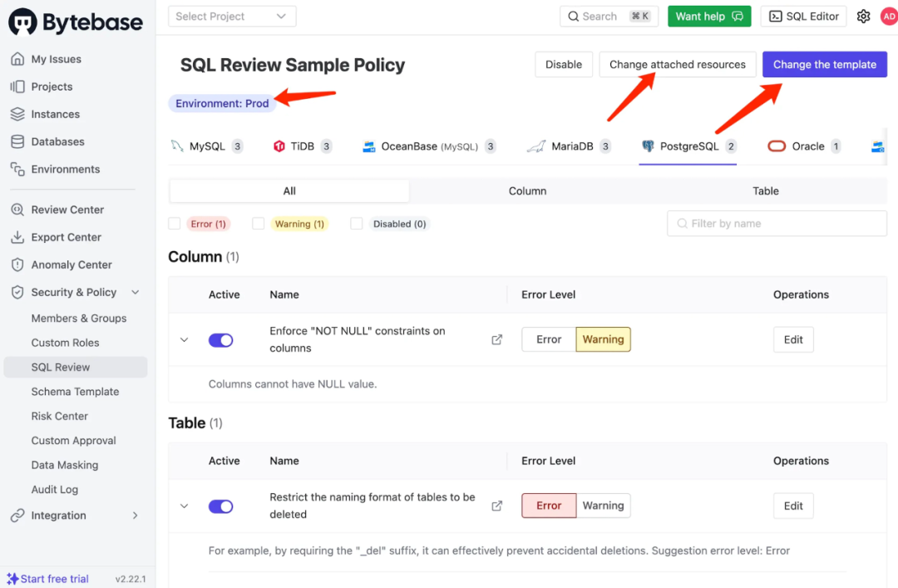Open Data Masking page
Viewport: 898px width, 588px height.
point(65,465)
